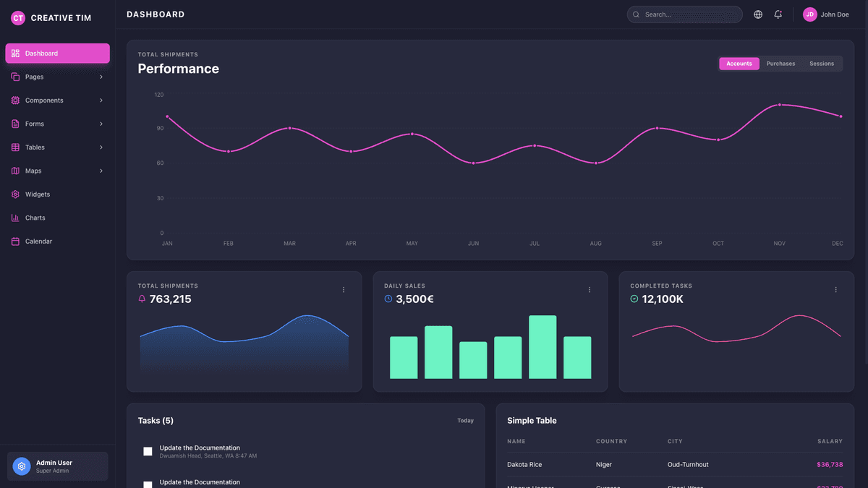Click the Total Shipments bell icon
868x488 pixels.
click(x=141, y=299)
